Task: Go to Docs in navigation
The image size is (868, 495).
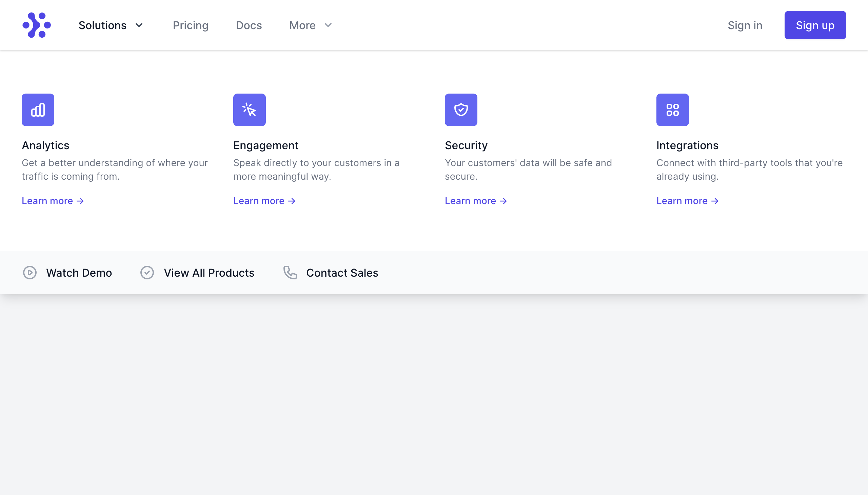Action: (249, 25)
